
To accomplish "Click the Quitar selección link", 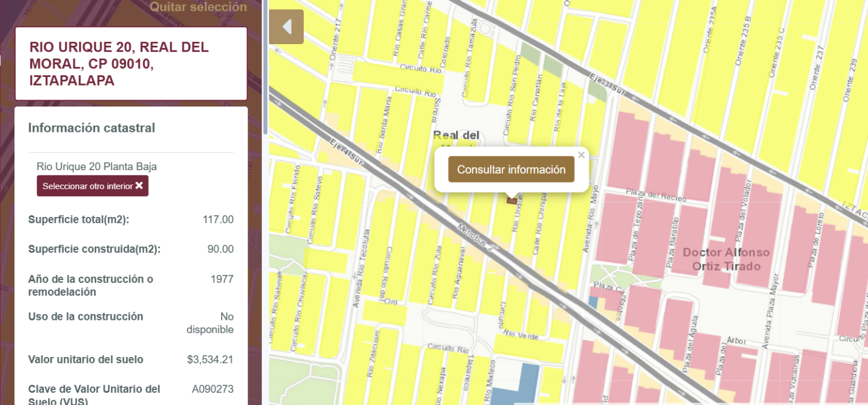I will pos(198,7).
